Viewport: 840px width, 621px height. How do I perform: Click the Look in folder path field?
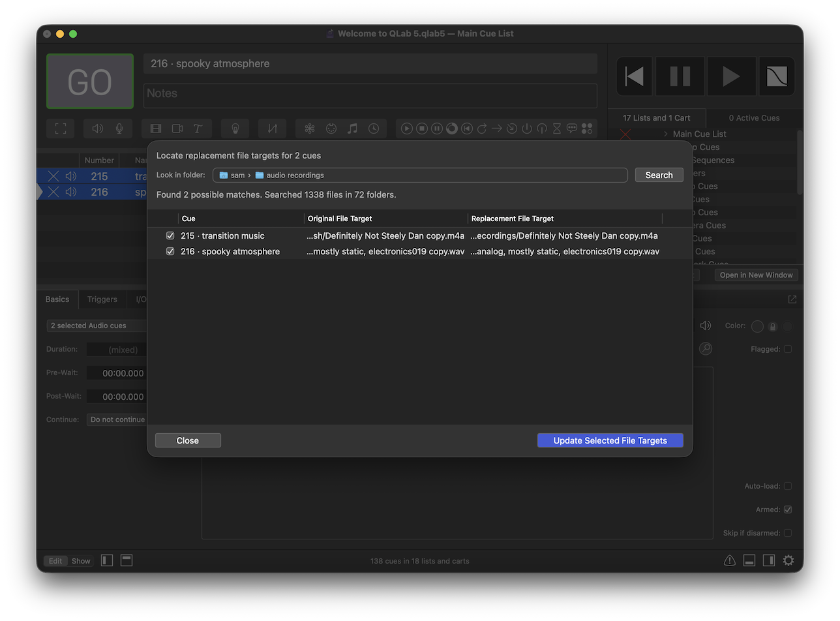(x=420, y=175)
